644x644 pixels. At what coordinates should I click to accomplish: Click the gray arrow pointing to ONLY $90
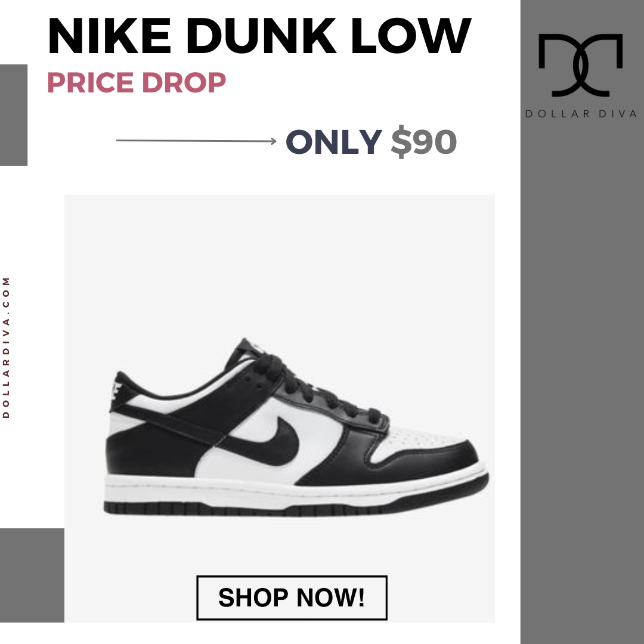point(196,141)
